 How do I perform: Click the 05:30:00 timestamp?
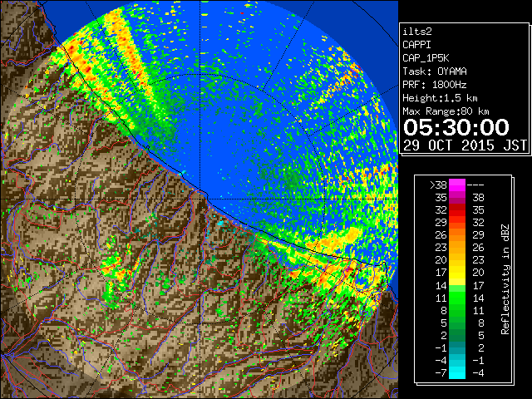point(456,127)
